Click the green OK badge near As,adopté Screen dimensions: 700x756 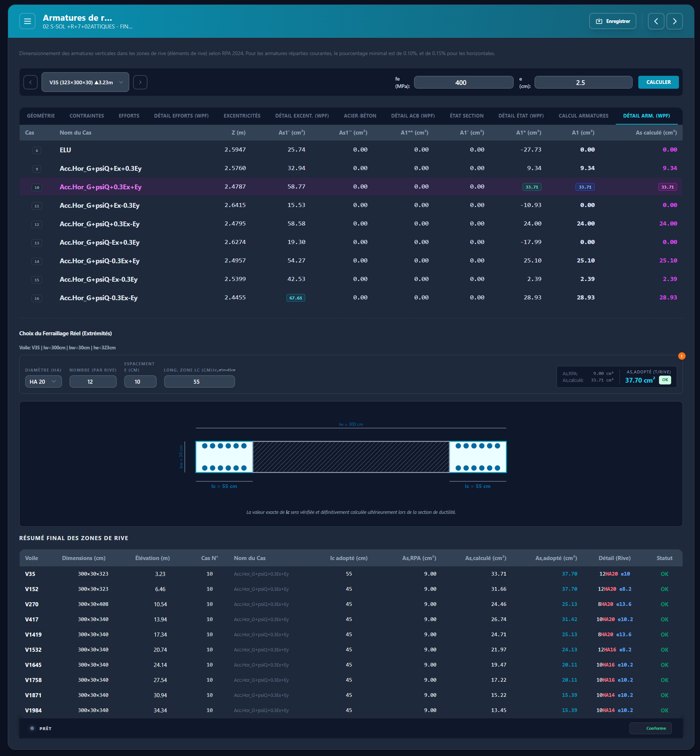pyautogui.click(x=665, y=380)
